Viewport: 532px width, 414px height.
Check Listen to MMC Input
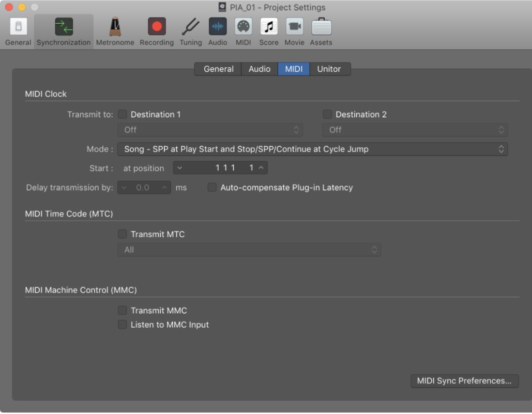tap(122, 324)
